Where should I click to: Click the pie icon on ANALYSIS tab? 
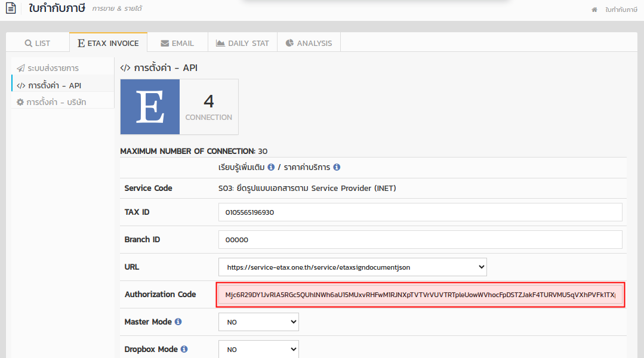289,43
